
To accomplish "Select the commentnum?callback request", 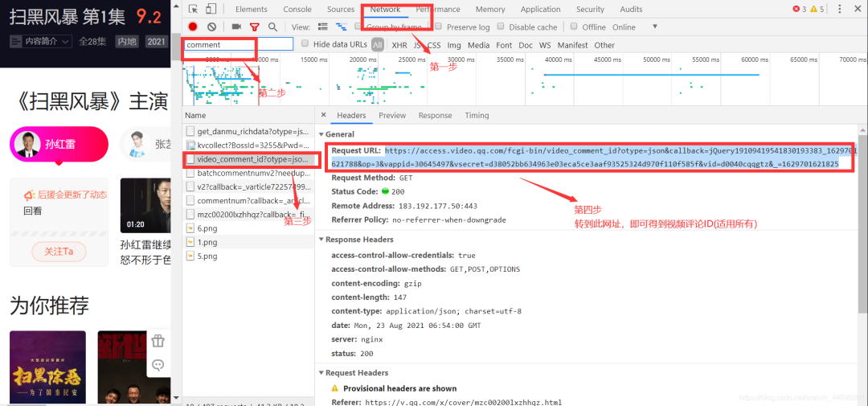I will (x=248, y=200).
